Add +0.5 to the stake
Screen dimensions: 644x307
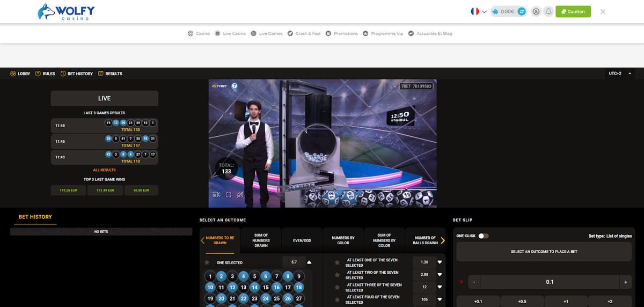(x=522, y=301)
